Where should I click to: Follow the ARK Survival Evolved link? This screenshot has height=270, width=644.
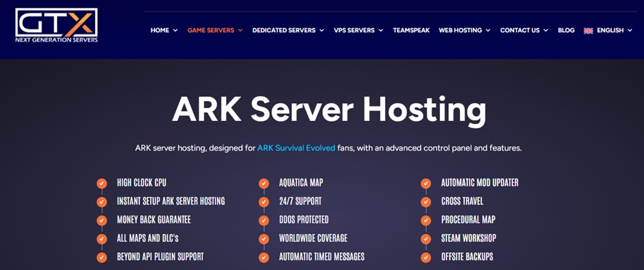(296, 148)
